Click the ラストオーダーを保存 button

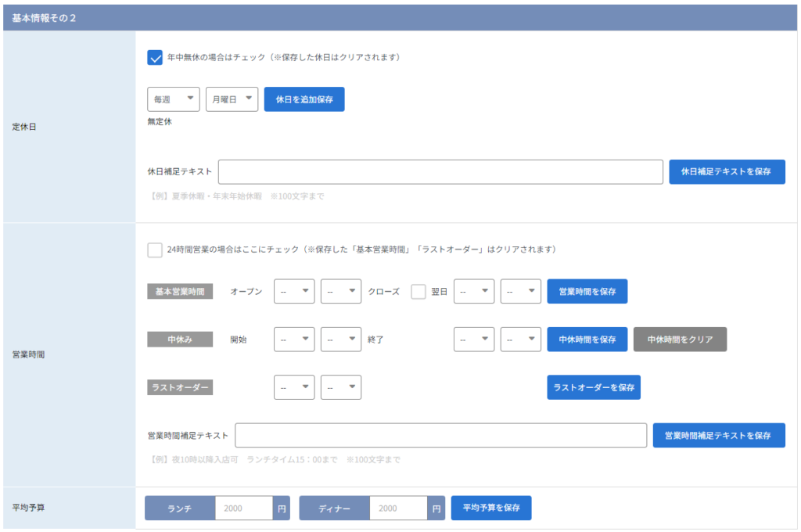594,387
